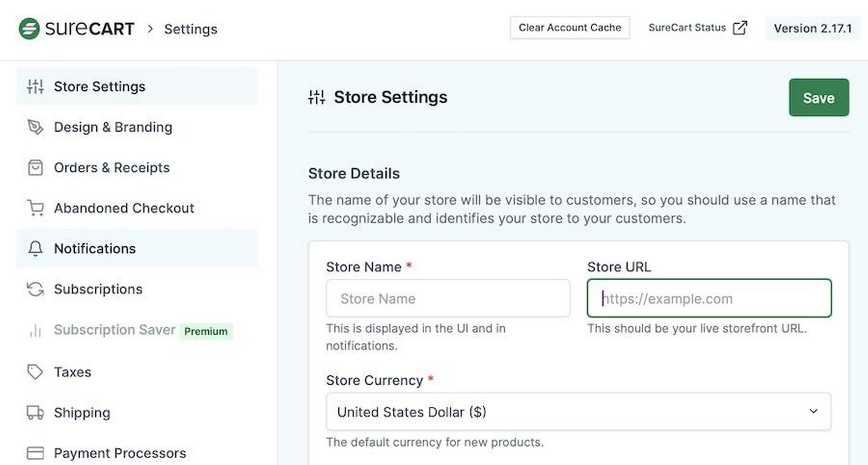Viewport: 868px width, 465px height.
Task: Click the sureCART wordmark
Action: (x=89, y=29)
